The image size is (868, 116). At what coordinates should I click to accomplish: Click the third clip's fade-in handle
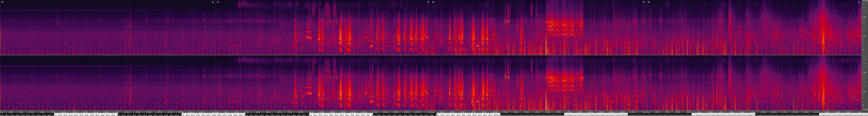click(433, 2)
